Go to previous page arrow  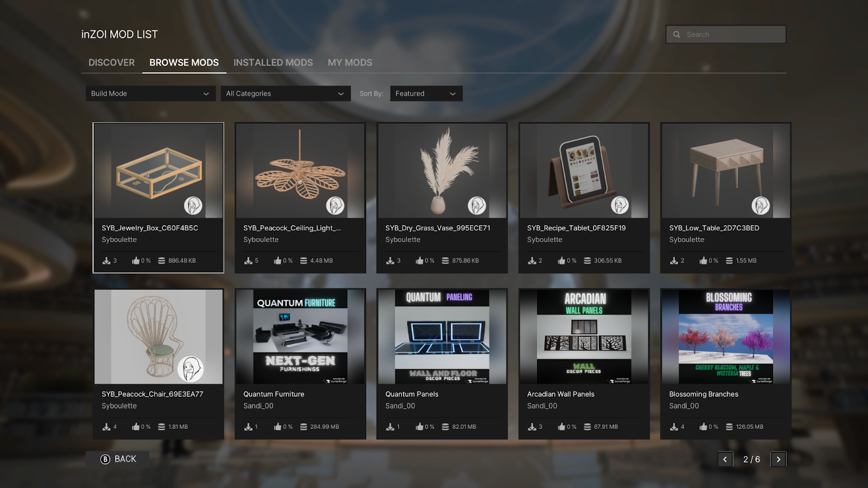725,459
